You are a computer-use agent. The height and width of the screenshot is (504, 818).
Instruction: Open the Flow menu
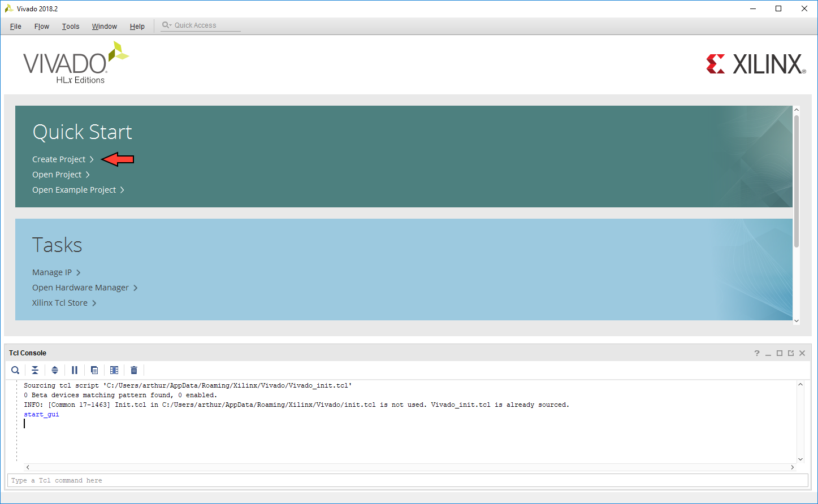click(42, 27)
